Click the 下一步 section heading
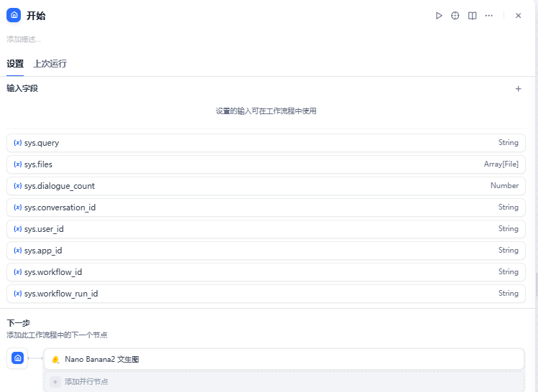 click(x=19, y=323)
